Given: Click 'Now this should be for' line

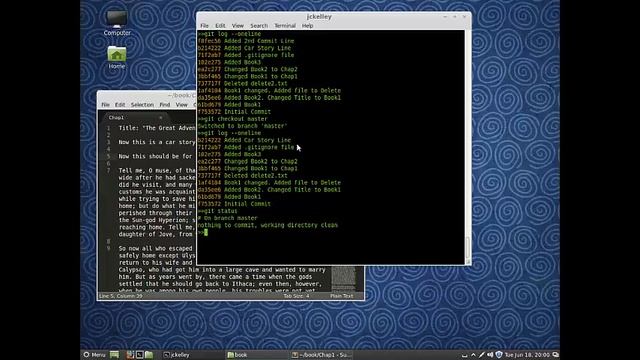Looking at the screenshot, I should pyautogui.click(x=156, y=156).
